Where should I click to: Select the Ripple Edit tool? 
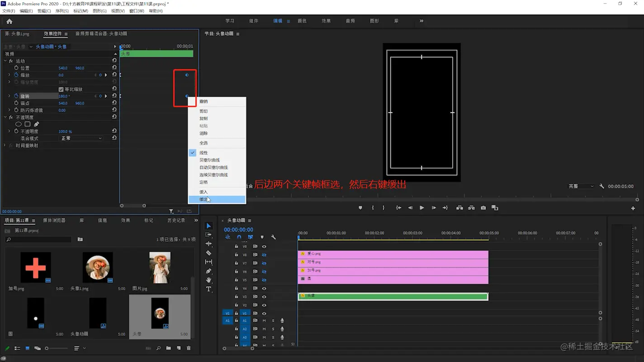(x=208, y=244)
